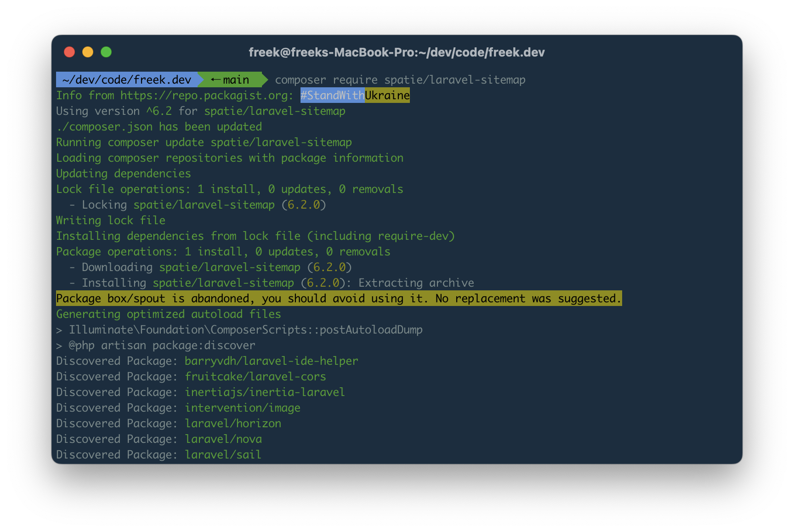The height and width of the screenshot is (532, 794).
Task: Click the 'Lock file operations' line
Action: click(230, 189)
